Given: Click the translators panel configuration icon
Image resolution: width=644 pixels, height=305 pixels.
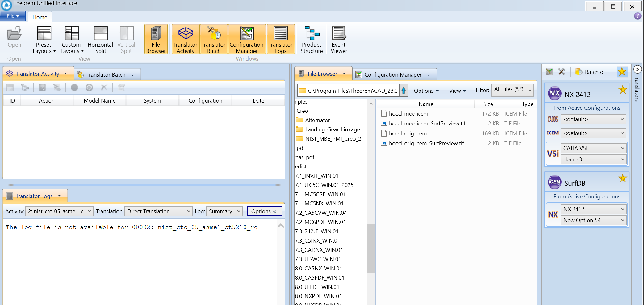Looking at the screenshot, I should (549, 72).
